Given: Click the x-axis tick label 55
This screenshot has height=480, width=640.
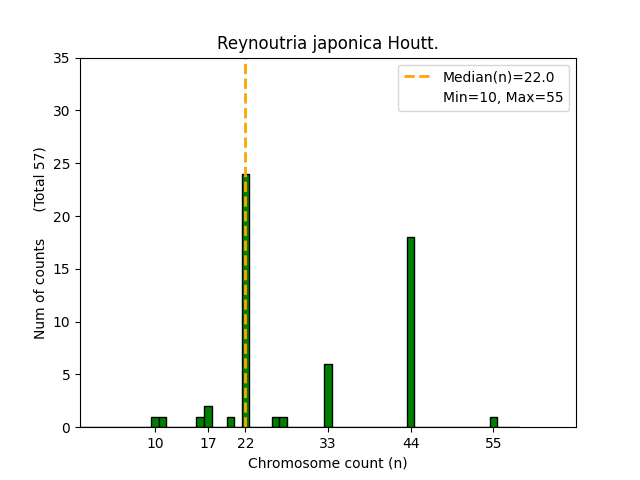Looking at the screenshot, I should 493,443.
